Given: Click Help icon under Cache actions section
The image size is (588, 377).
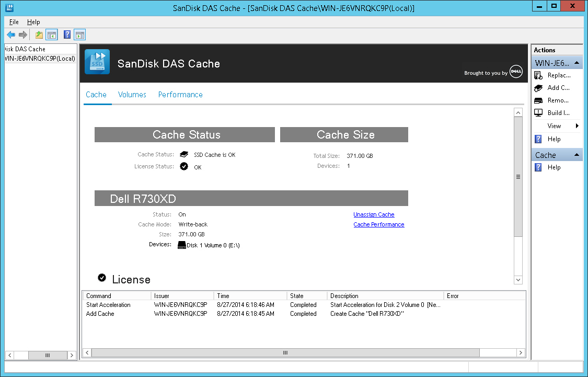Looking at the screenshot, I should (x=538, y=167).
